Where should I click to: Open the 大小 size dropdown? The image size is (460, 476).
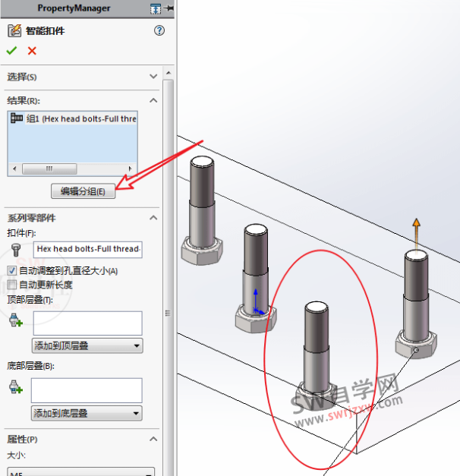80,471
